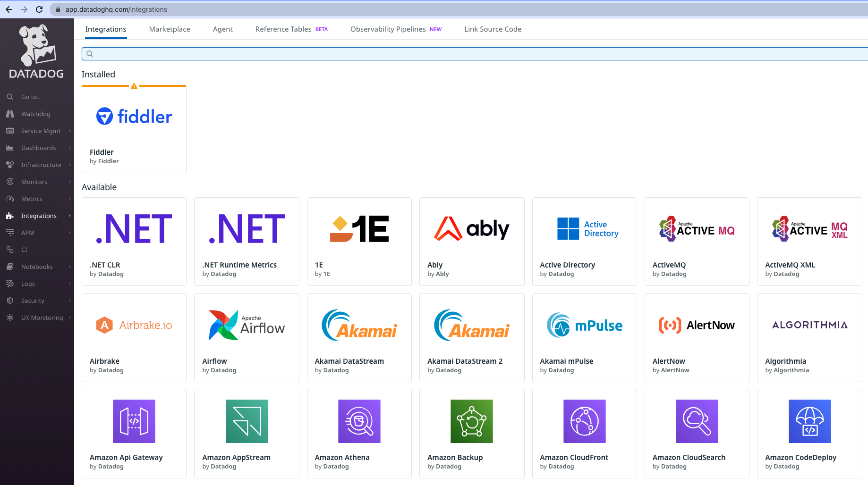Click the site lock icon in address bar
868x485 pixels.
click(58, 9)
